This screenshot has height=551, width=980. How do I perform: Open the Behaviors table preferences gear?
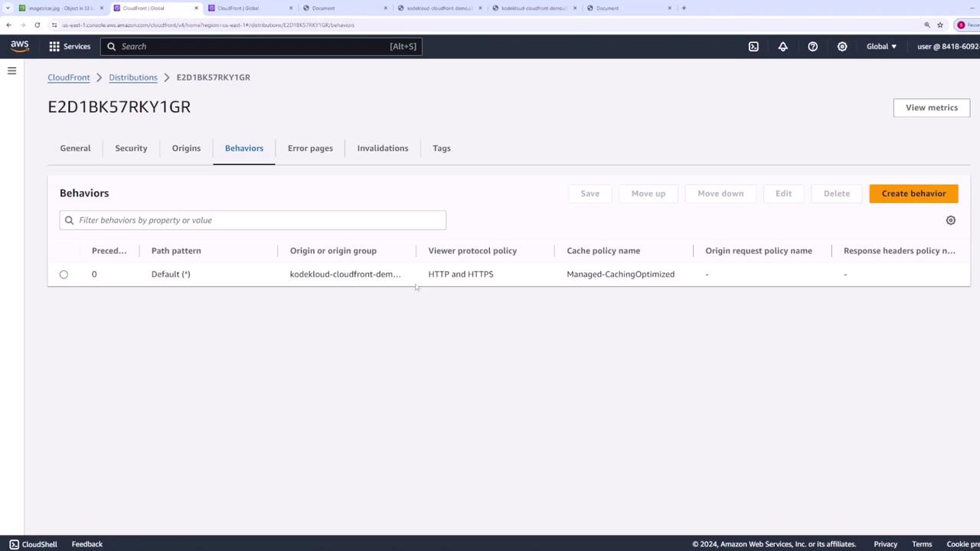(x=951, y=220)
